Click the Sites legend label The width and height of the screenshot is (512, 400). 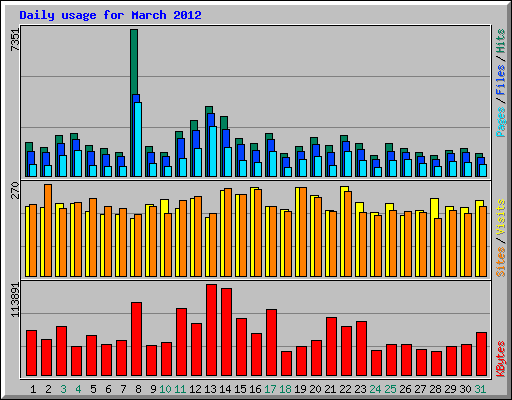(500, 262)
